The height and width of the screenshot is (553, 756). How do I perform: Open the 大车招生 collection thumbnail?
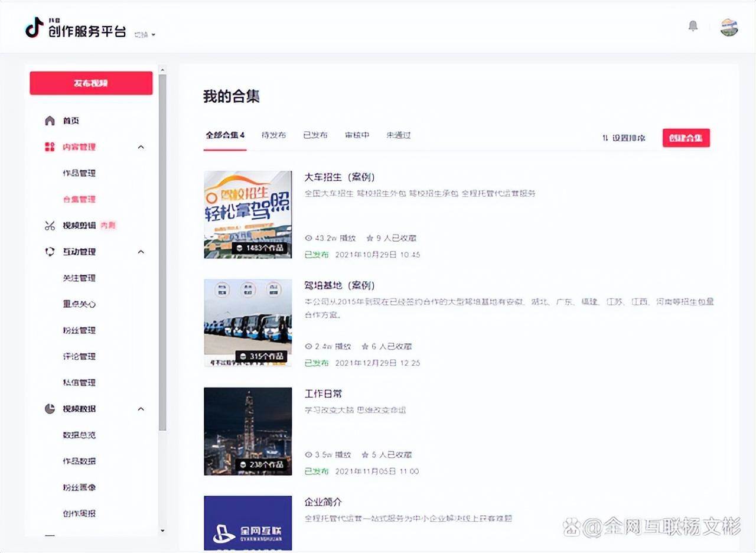248,214
